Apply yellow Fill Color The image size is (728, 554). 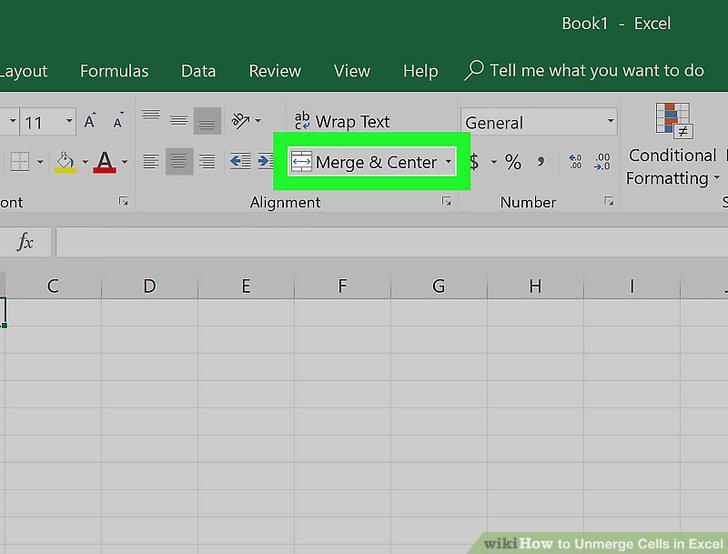65,162
